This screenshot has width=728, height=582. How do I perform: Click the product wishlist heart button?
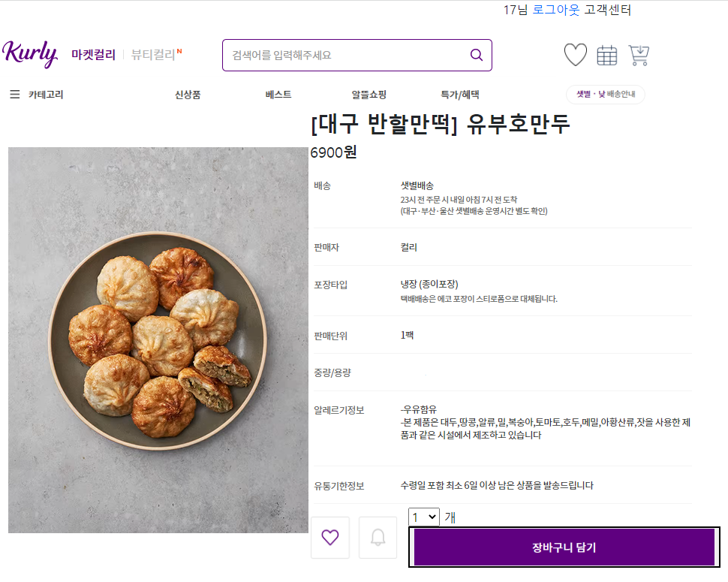pos(329,537)
